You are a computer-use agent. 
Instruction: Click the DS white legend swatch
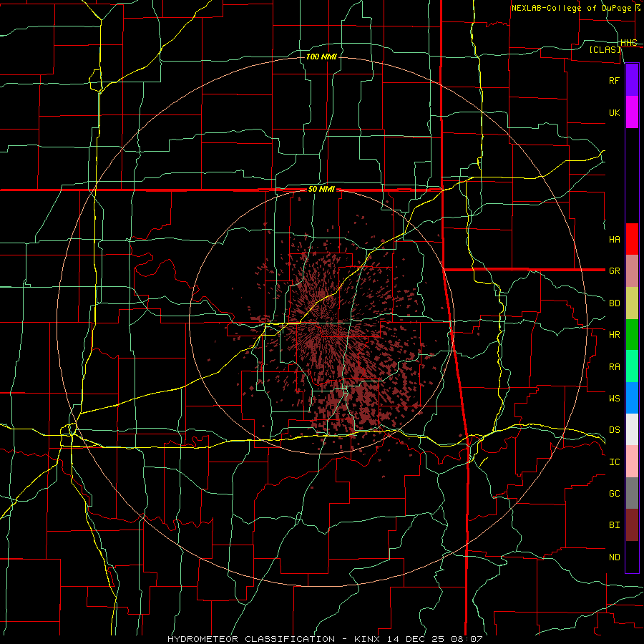(x=632, y=429)
